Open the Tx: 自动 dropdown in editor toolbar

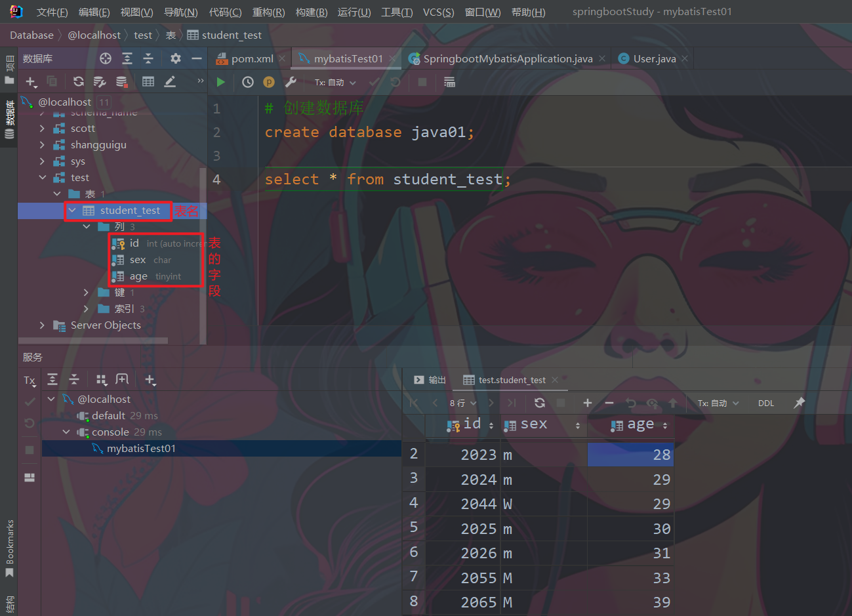335,82
